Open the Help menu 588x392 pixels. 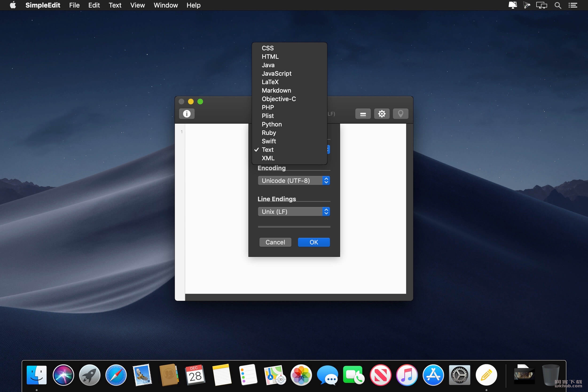(x=193, y=5)
